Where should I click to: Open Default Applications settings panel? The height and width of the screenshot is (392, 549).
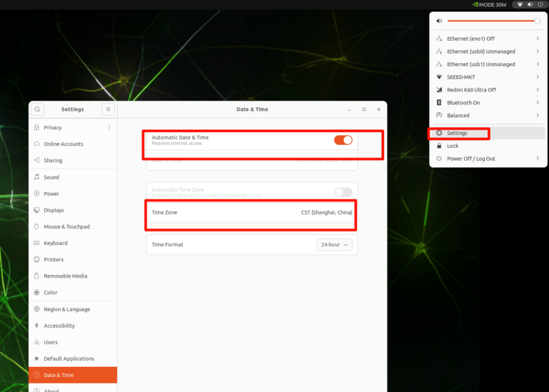pos(69,359)
